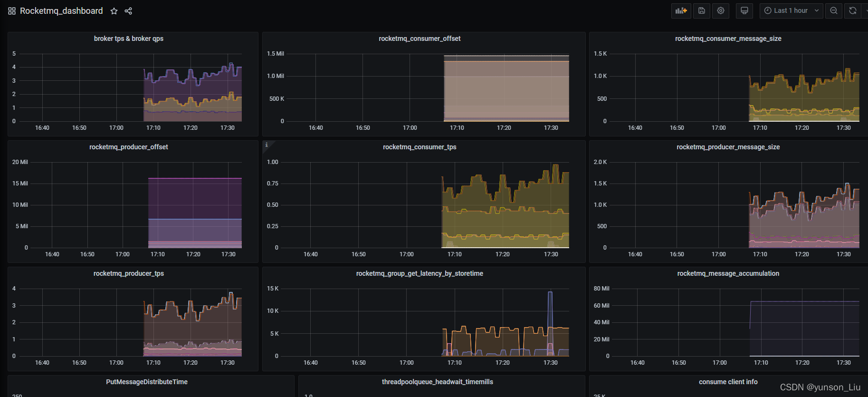This screenshot has height=397, width=868.
Task: Open rocketmq_message_accumulation panel title menu
Action: [728, 273]
